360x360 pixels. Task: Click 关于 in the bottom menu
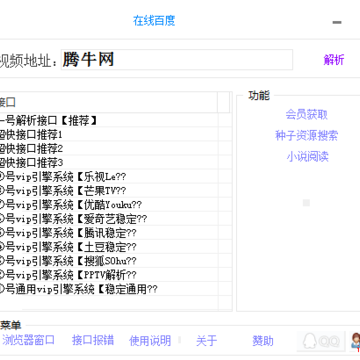(206, 341)
